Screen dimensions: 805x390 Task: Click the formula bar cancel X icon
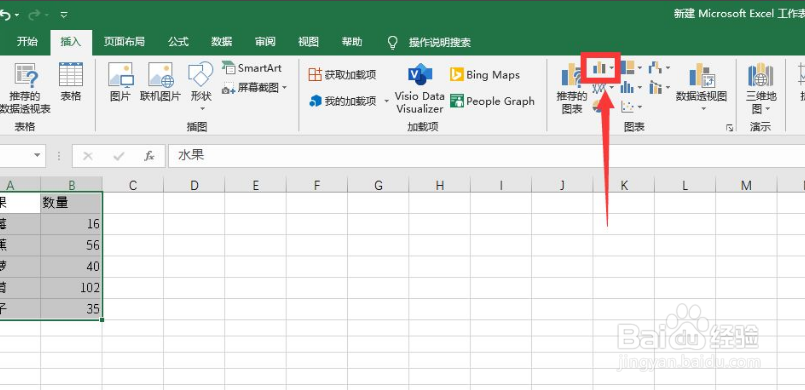pyautogui.click(x=88, y=156)
